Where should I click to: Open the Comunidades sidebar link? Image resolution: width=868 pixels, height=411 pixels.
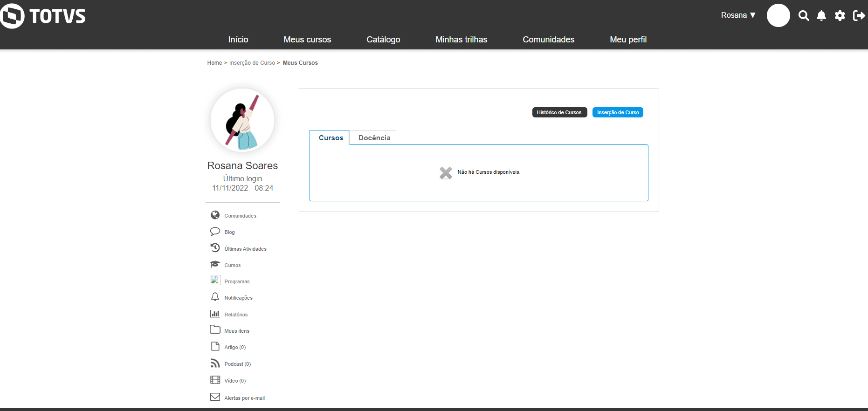[x=240, y=216]
